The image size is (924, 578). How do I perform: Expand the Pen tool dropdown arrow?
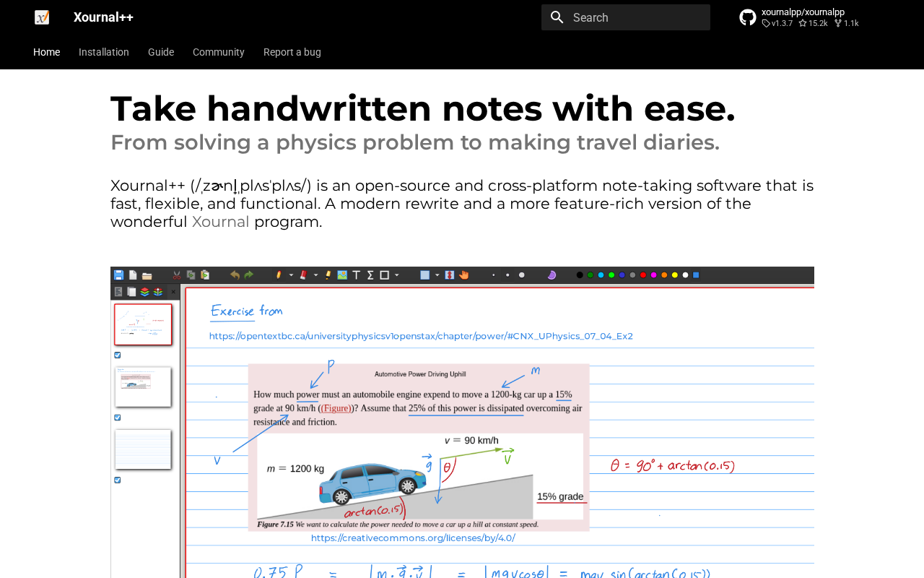coord(292,275)
